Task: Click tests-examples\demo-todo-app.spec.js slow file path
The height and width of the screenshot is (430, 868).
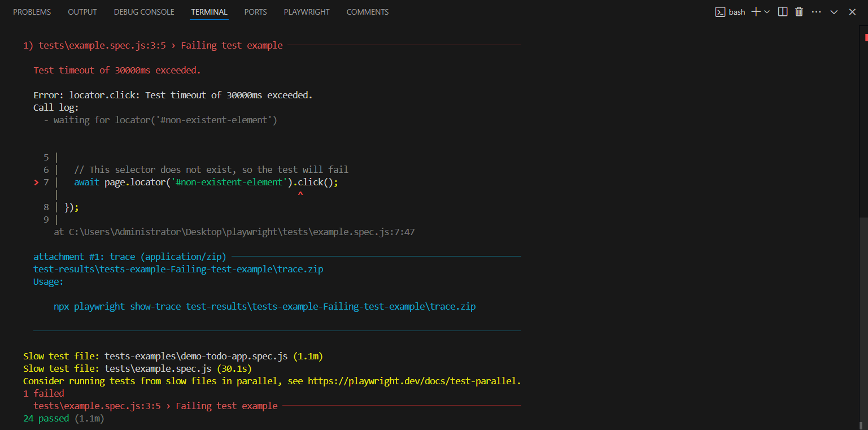Action: pyautogui.click(x=197, y=356)
